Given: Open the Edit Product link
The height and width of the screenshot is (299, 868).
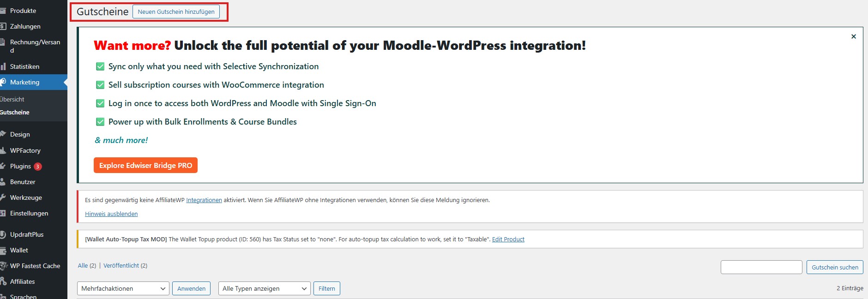Looking at the screenshot, I should coord(508,239).
